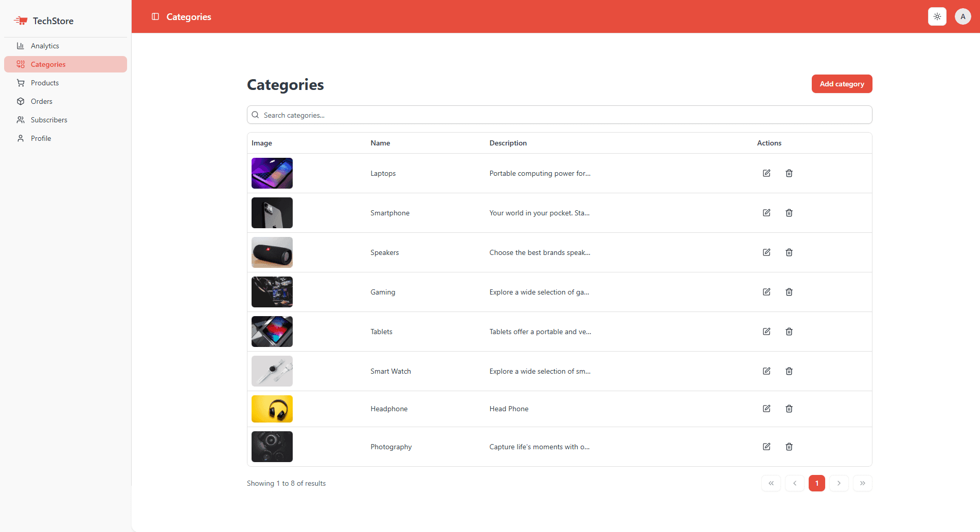
Task: Click the Actions column header
Action: [769, 143]
